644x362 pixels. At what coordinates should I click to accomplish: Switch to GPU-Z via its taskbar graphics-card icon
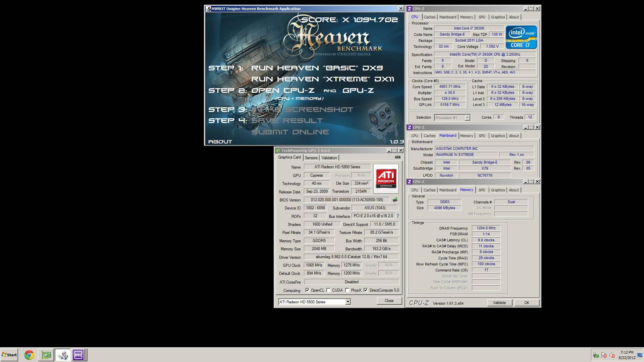(x=46, y=355)
